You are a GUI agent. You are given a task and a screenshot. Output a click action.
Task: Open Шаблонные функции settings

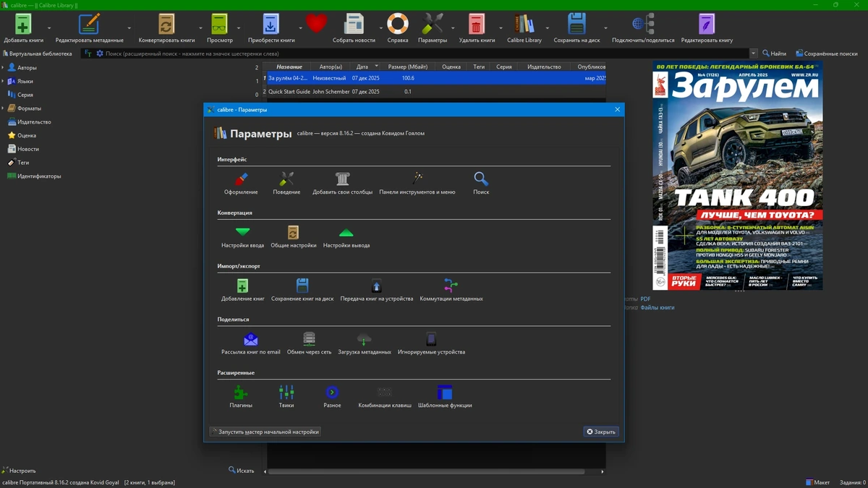445,397
